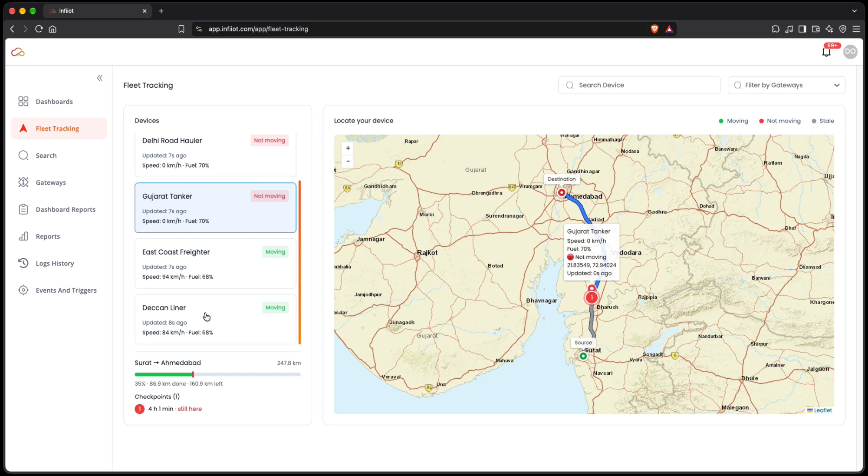Expand the browser tab list chevron
This screenshot has height=476, width=868.
click(854, 11)
